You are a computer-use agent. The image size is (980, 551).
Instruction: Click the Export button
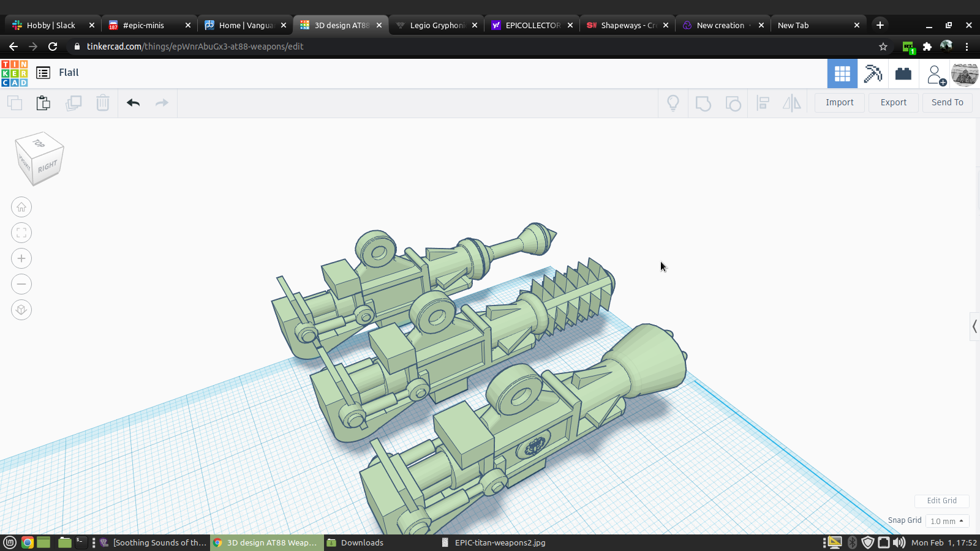(893, 102)
